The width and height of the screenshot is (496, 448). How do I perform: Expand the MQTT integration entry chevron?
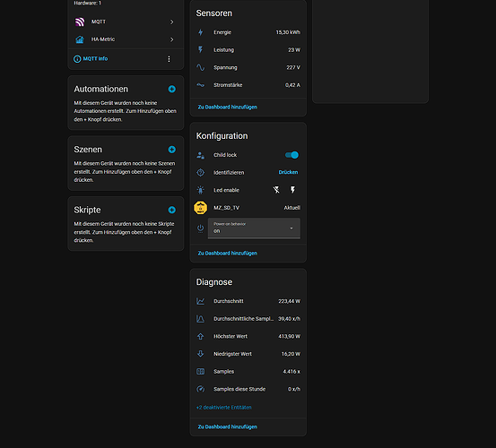[x=172, y=22]
